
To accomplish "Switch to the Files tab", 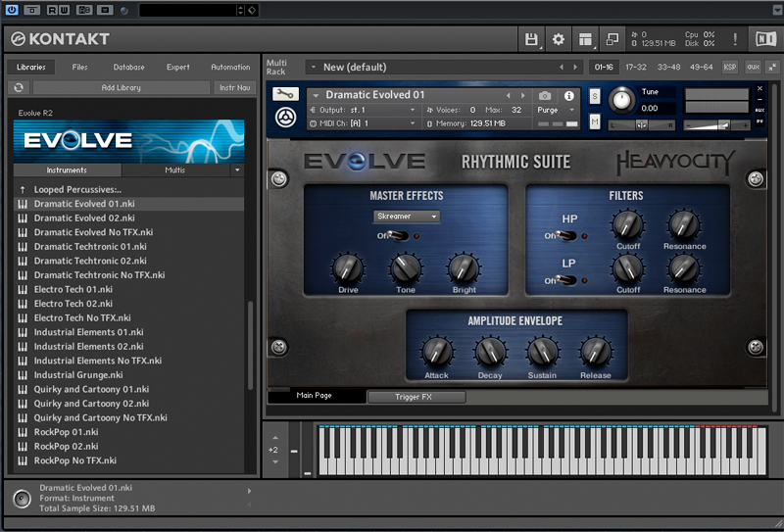I will point(79,67).
